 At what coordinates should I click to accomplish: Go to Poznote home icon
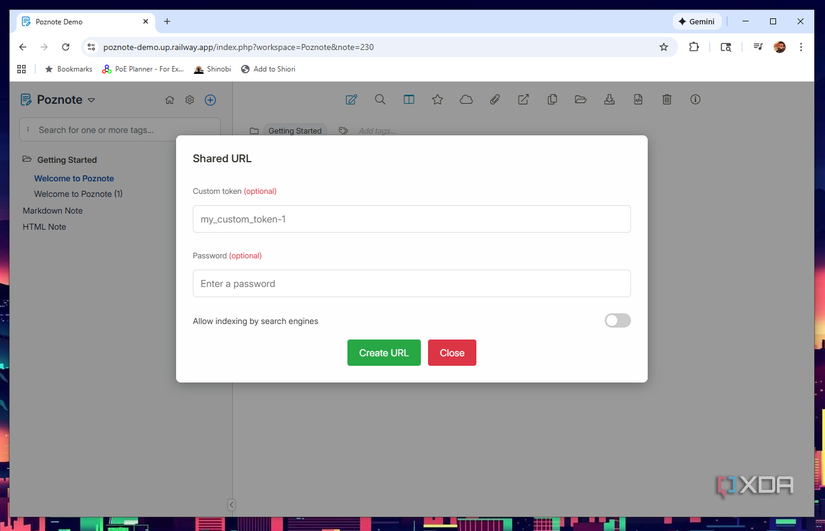[x=169, y=100]
